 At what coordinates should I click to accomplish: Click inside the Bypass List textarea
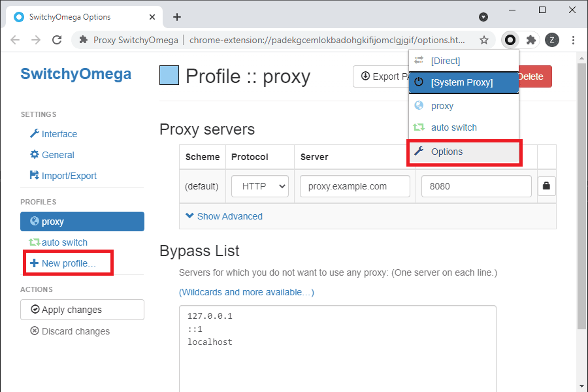pos(338,349)
